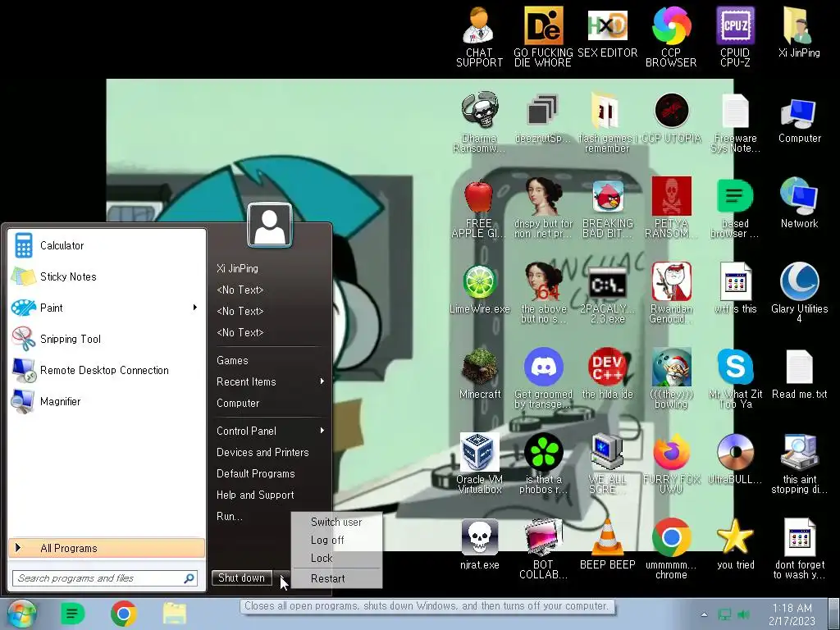Open the CHAT SUPPORT desktop icon

coord(478,36)
